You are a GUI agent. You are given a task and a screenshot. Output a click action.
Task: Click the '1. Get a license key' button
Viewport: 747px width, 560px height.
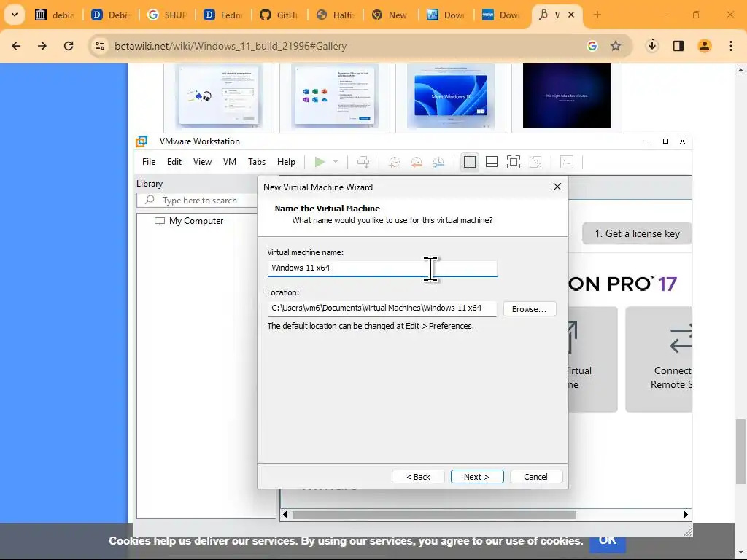point(637,233)
